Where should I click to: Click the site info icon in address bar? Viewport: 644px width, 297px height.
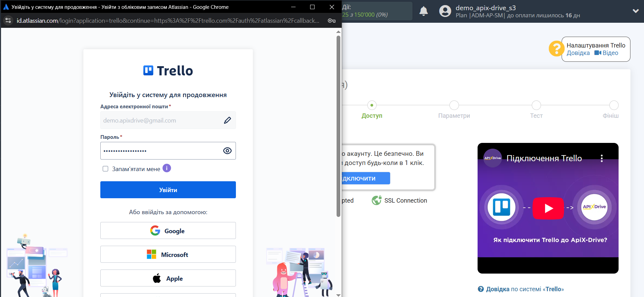(8, 21)
